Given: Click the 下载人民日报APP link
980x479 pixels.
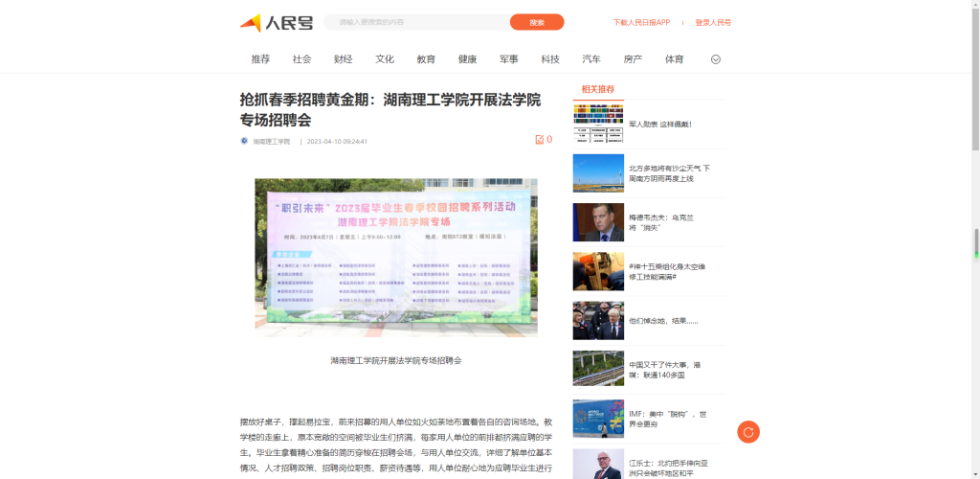Looking at the screenshot, I should (641, 22).
